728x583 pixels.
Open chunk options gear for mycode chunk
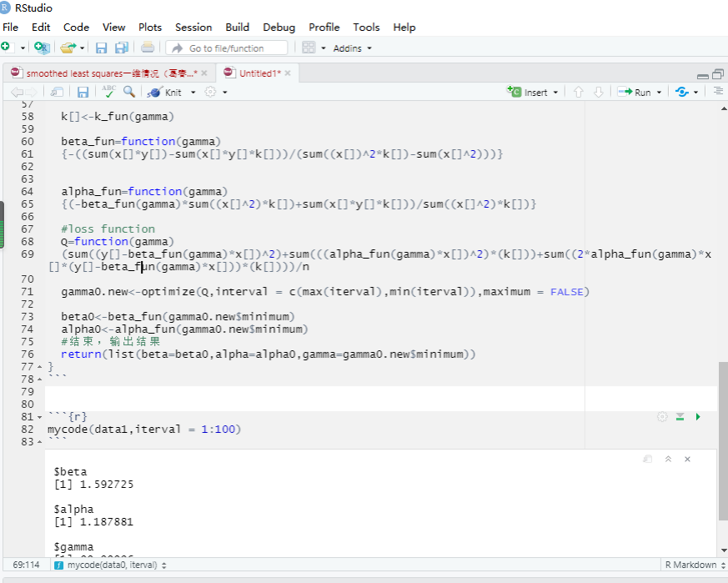click(x=662, y=417)
